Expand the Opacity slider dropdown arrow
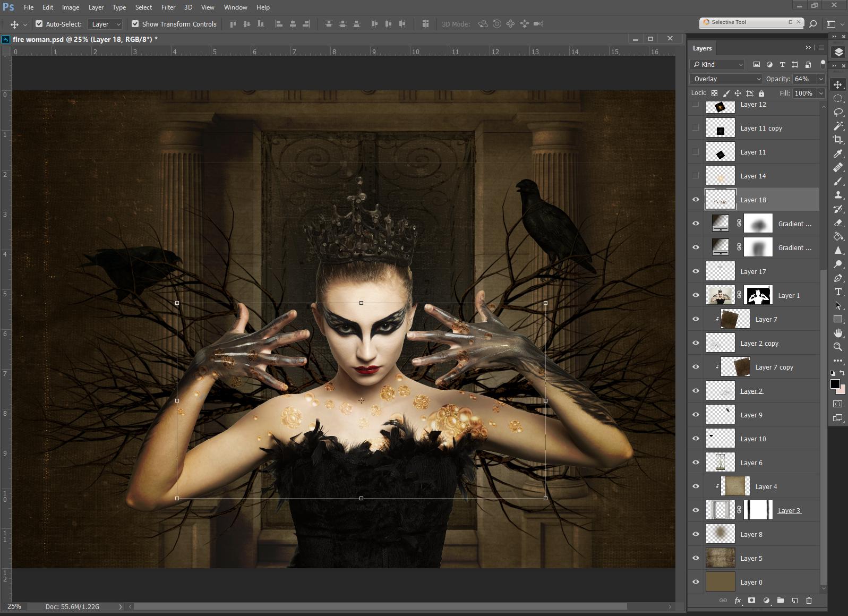Viewport: 848px width, 616px height. [x=821, y=79]
